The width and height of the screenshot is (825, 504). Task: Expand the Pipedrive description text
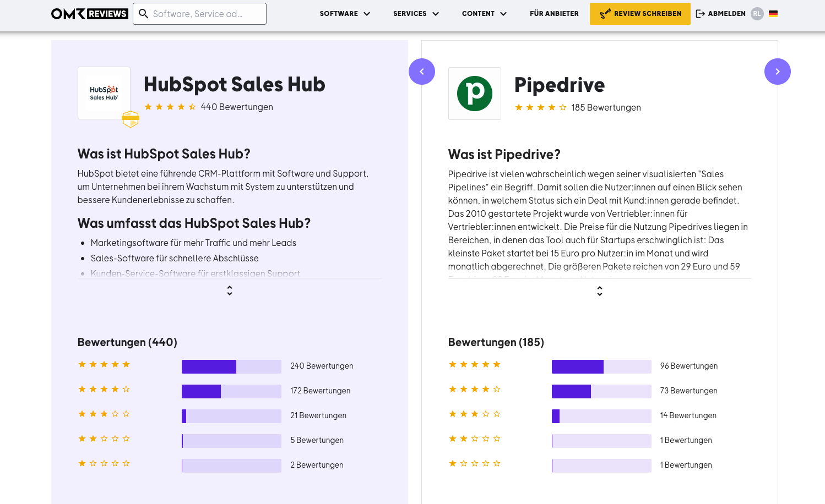pyautogui.click(x=600, y=291)
